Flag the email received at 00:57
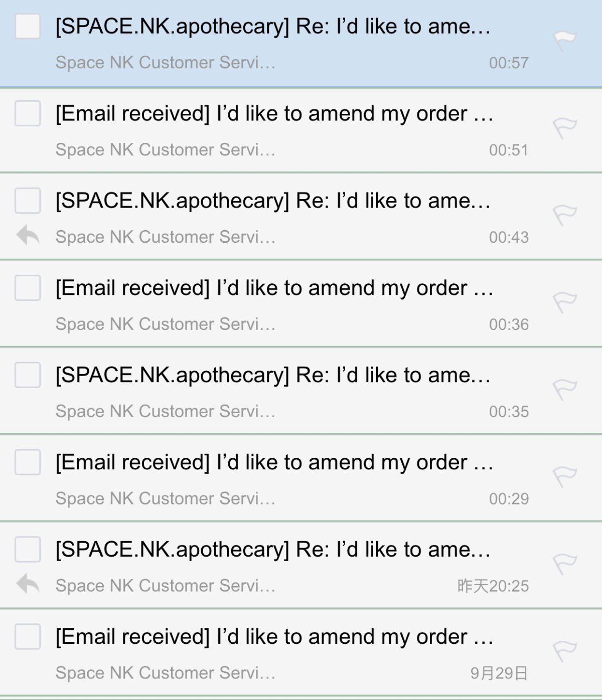Image resolution: width=602 pixels, height=700 pixels. pyautogui.click(x=565, y=40)
